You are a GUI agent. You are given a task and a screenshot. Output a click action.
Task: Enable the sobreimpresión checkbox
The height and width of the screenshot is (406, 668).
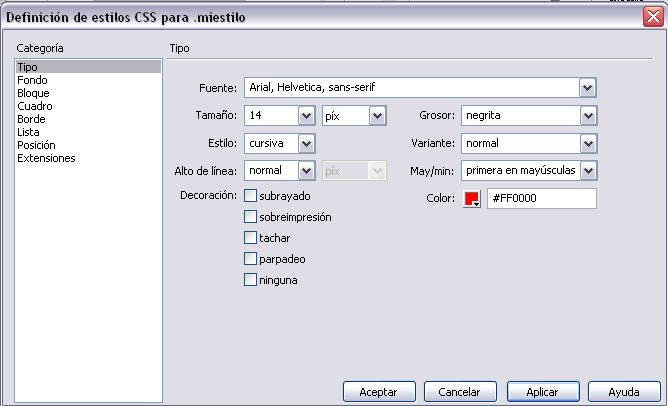tap(251, 216)
